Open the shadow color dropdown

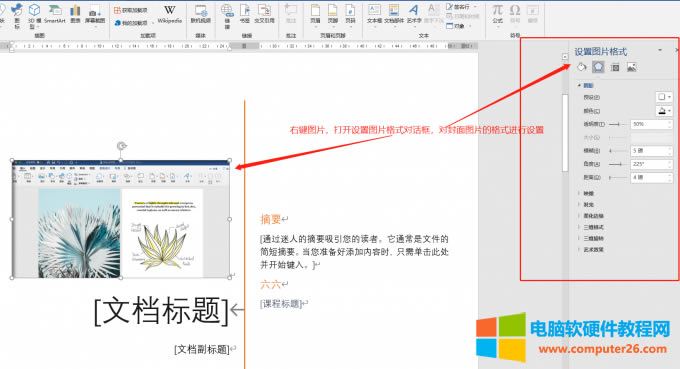click(x=664, y=111)
